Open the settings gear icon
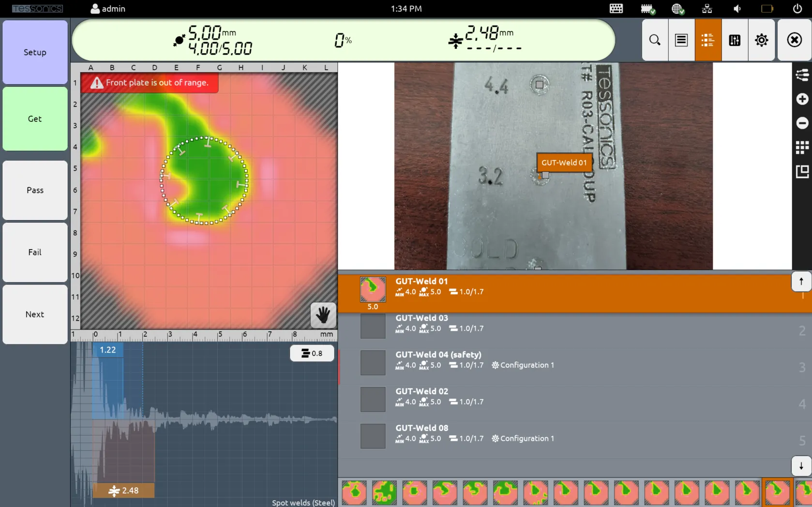This screenshot has height=507, width=812. coord(761,40)
